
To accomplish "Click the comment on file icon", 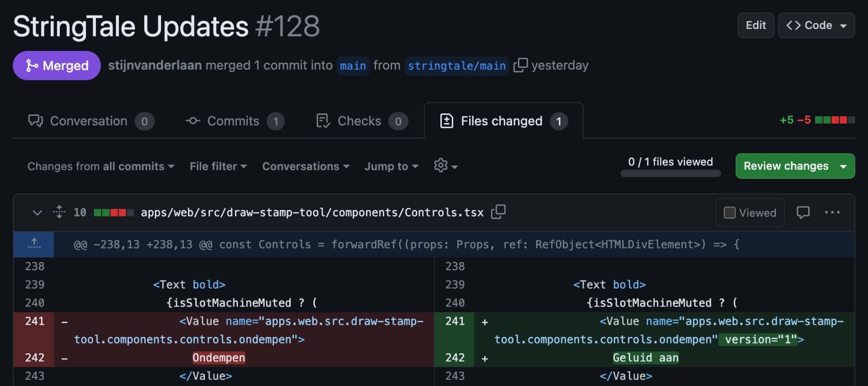I will (x=803, y=212).
